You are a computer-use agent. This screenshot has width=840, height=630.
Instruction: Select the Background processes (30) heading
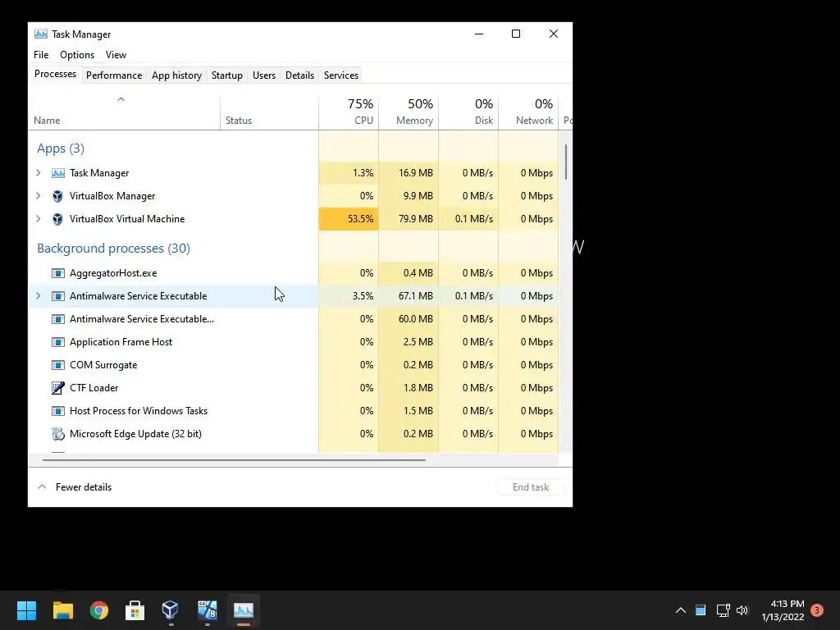click(113, 249)
